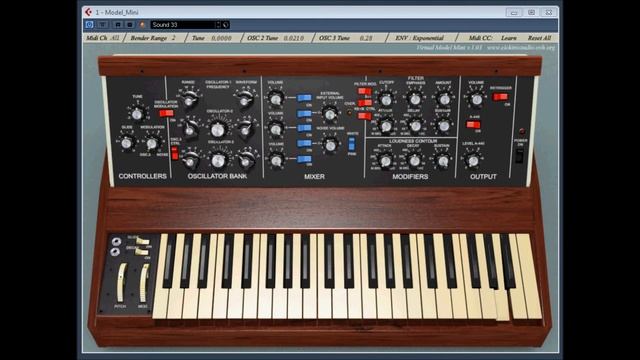Click the External Input Volume knob
The height and width of the screenshot is (360, 640).
coord(330,114)
